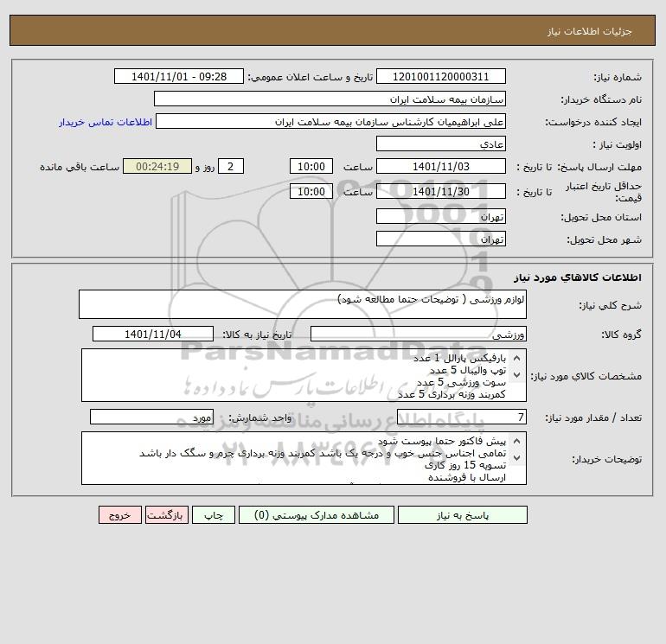Click the text سوت ورزشی 5 عدد
666x644 pixels.
pos(461,382)
